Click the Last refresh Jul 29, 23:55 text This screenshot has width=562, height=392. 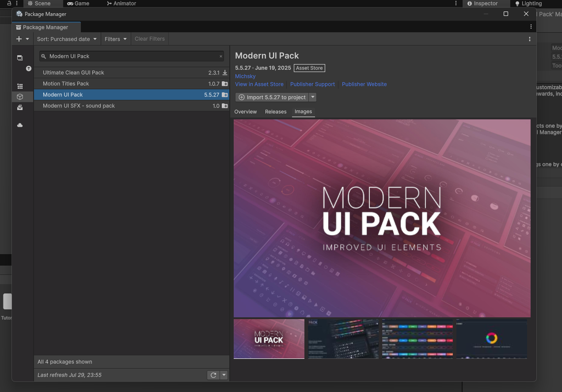click(x=70, y=375)
